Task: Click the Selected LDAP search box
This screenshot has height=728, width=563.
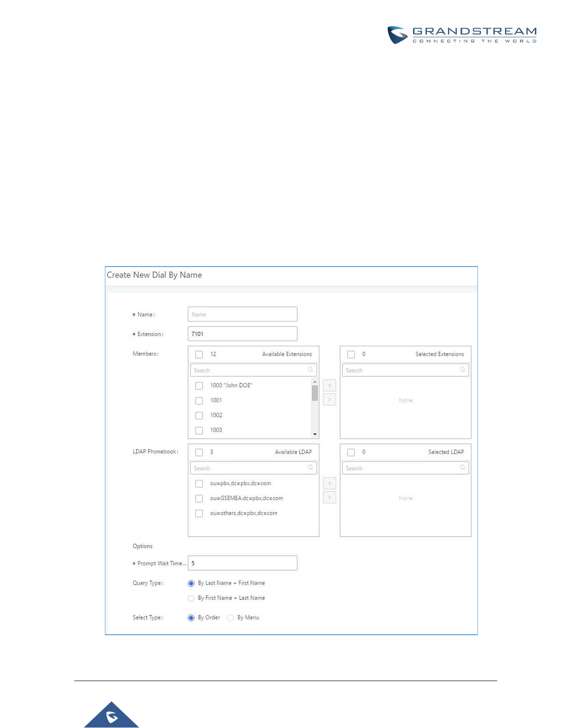Action: pos(405,468)
